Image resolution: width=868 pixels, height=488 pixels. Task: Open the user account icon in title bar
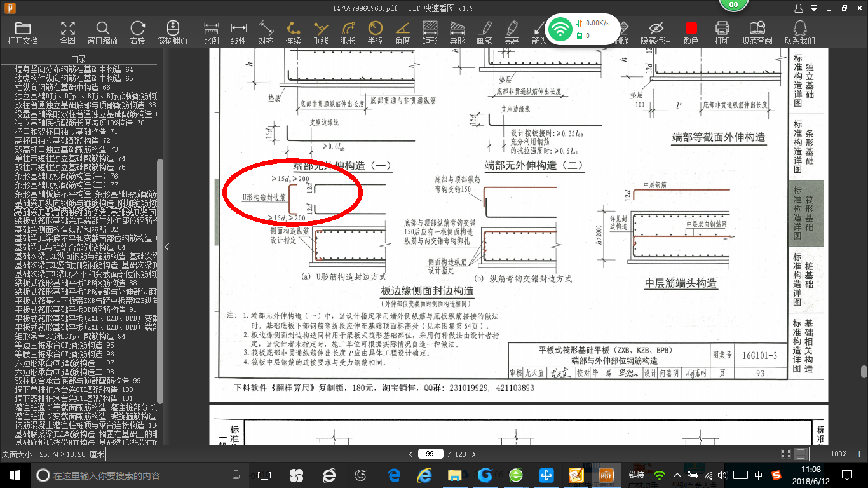799,8
